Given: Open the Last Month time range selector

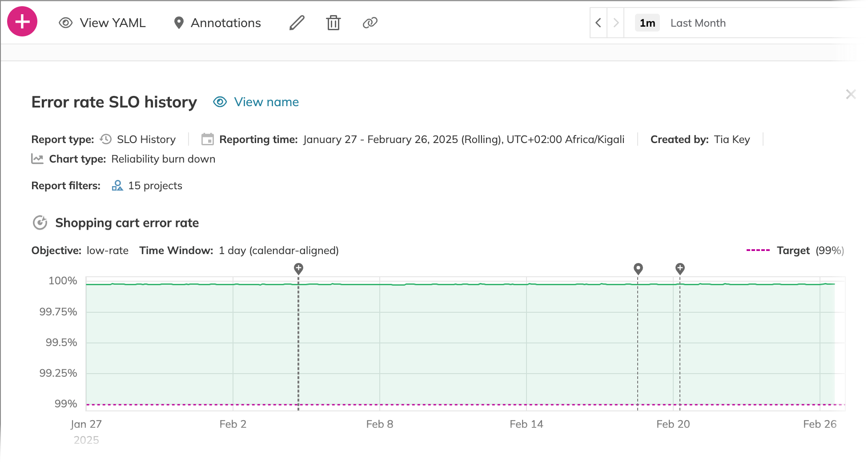Looking at the screenshot, I should [698, 23].
